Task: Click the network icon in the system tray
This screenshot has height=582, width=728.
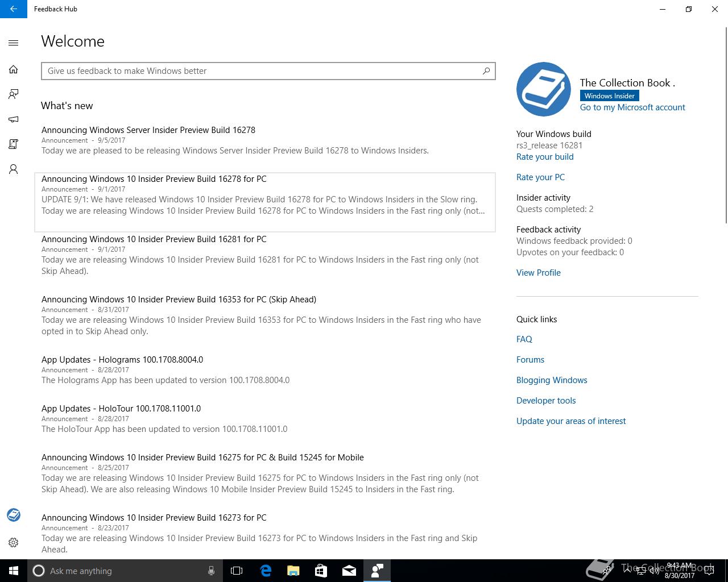Action: coord(640,571)
